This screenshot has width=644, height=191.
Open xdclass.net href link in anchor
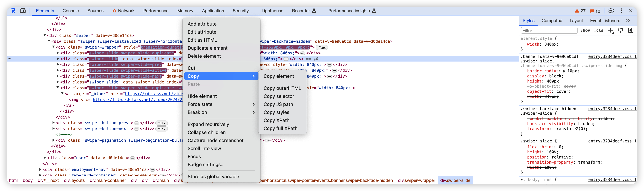pos(154,94)
